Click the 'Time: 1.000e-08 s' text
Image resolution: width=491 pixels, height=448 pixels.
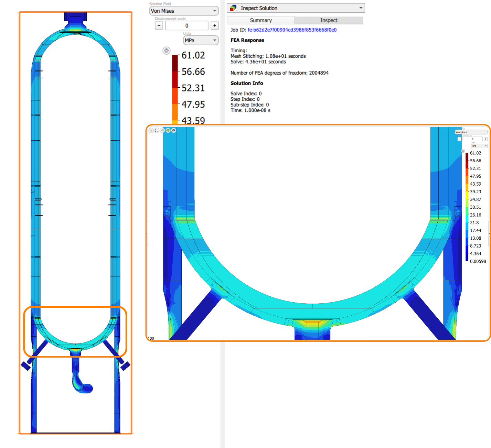(x=250, y=110)
